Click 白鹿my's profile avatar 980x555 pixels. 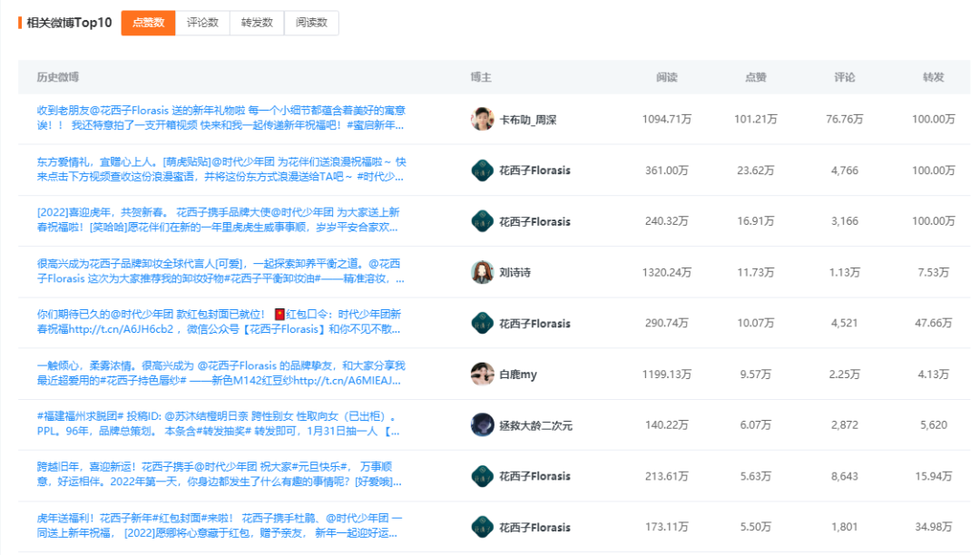click(x=482, y=374)
